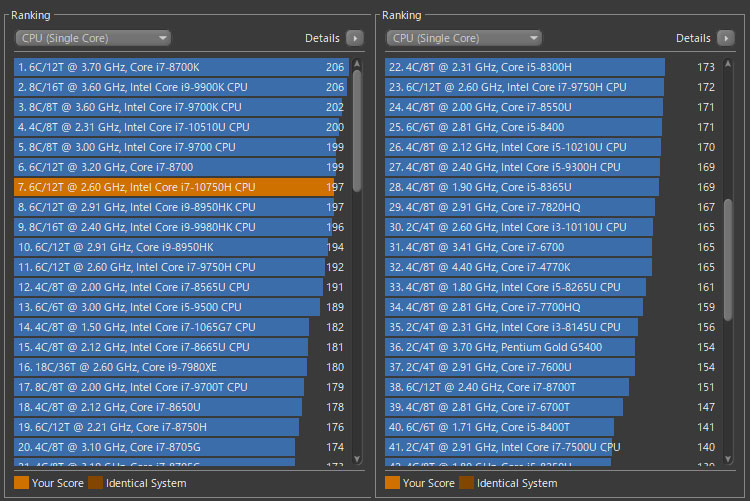Select the Intel Core i7-10510U CPU row
This screenshot has height=501, width=750.
[x=181, y=127]
